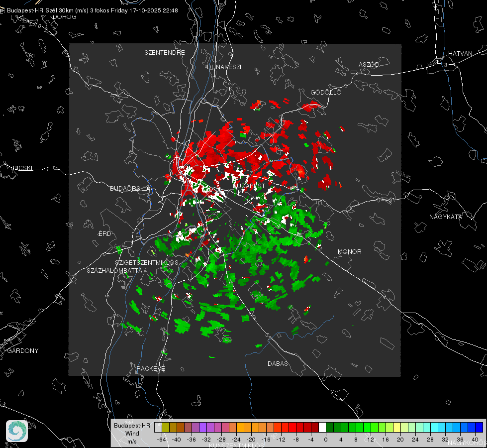Click the GÖDÖLLŐ town label

(326, 92)
